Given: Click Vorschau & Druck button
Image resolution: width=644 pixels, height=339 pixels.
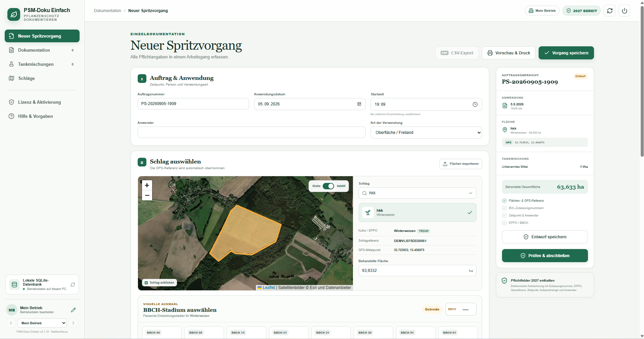Looking at the screenshot, I should (x=509, y=53).
